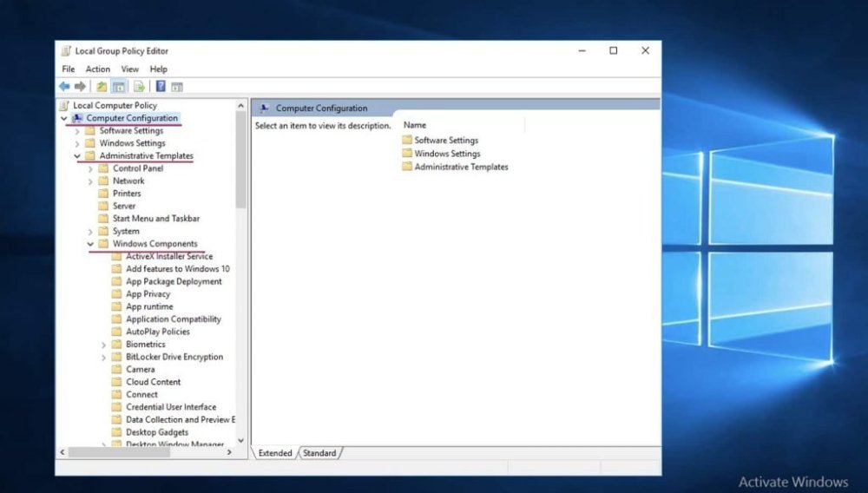Click the tree pane scroll up arrow
The image size is (868, 493).
coord(240,106)
